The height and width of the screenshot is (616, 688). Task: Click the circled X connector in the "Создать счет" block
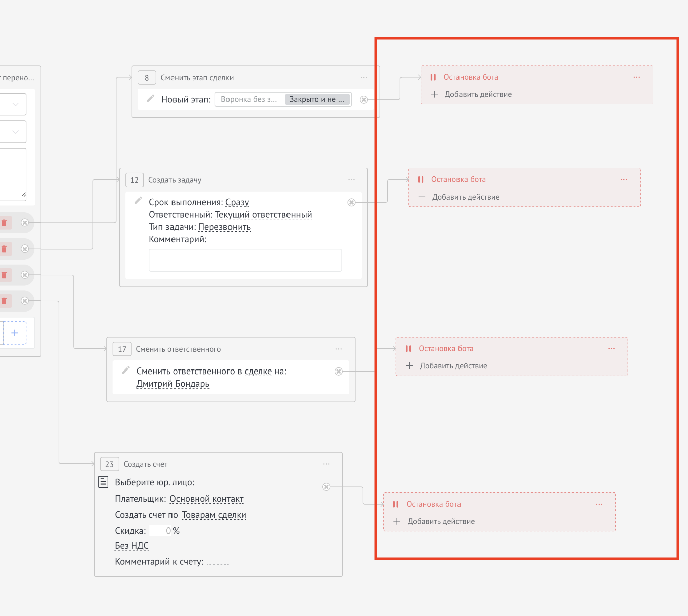tap(326, 487)
